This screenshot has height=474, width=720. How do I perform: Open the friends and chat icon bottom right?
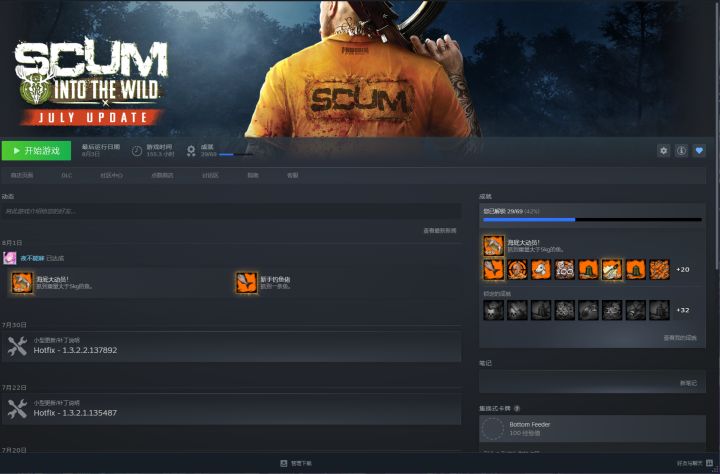pyautogui.click(x=709, y=463)
